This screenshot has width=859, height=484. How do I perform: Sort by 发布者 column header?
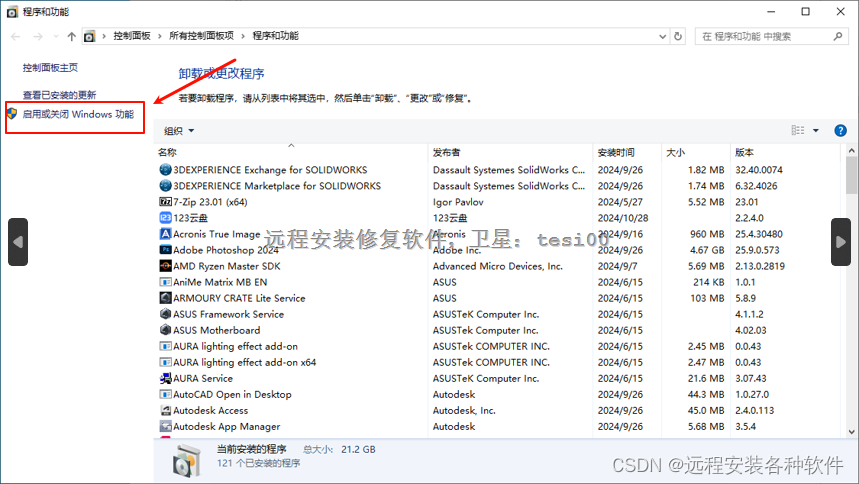click(510, 152)
